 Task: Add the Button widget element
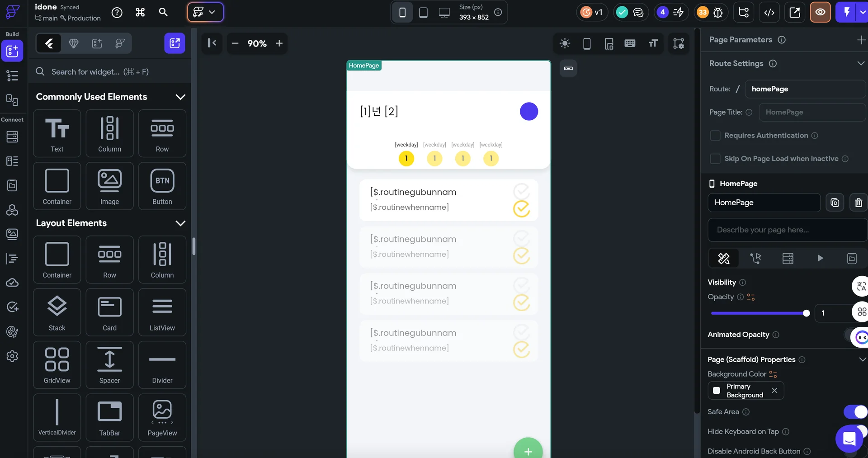[162, 186]
